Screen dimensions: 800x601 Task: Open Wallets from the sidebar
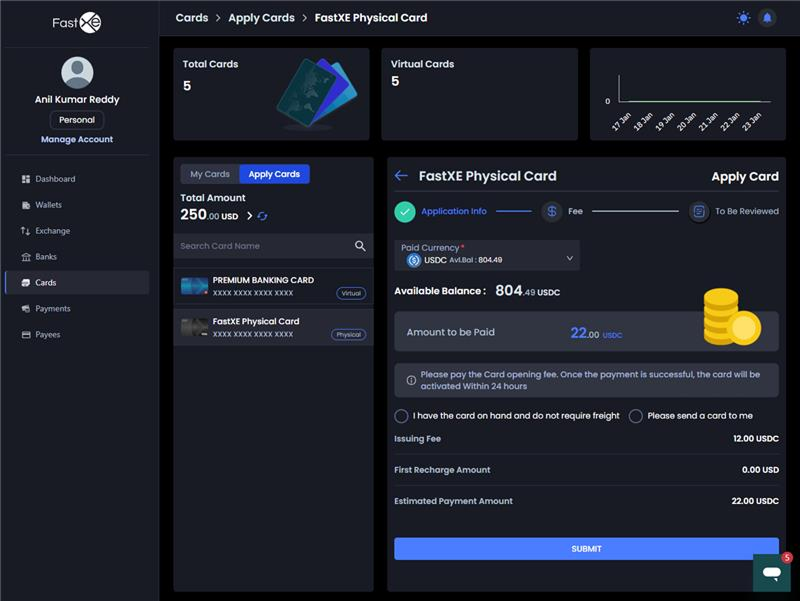[x=48, y=205]
